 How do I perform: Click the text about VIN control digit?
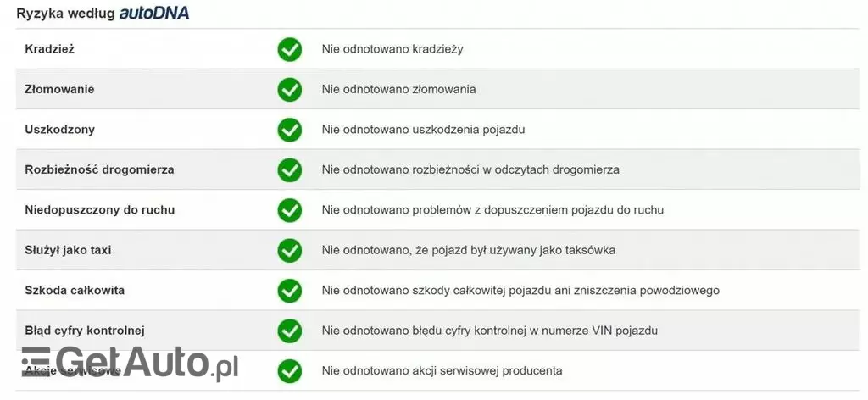tap(489, 331)
